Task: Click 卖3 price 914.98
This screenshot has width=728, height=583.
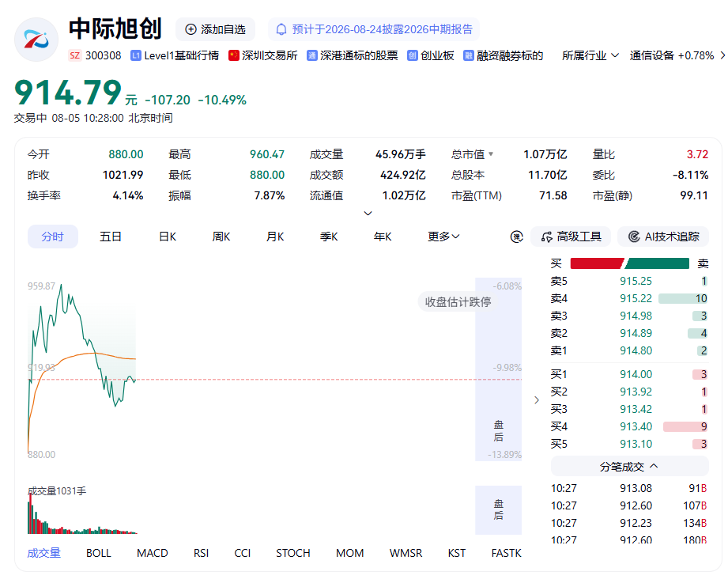Action: point(636,316)
